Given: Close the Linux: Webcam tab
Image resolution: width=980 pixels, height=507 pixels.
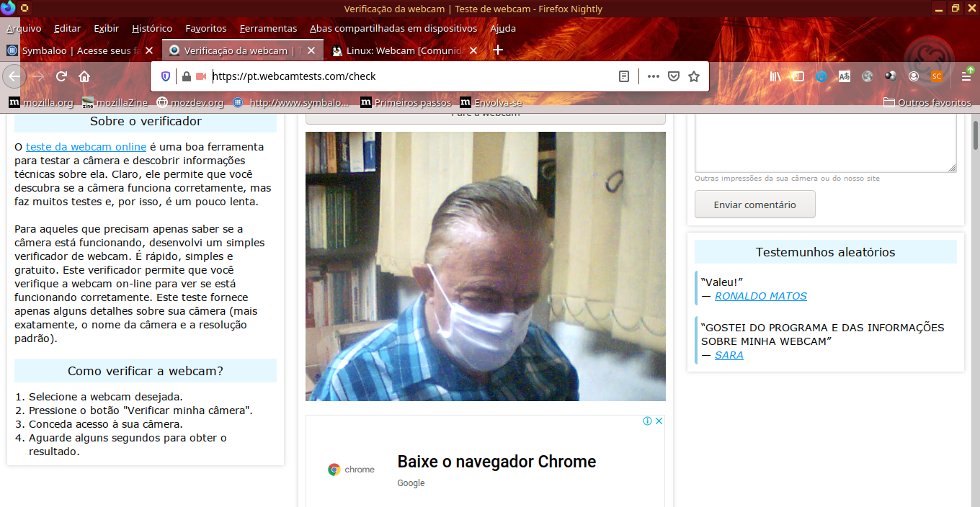Looking at the screenshot, I should 473,50.
